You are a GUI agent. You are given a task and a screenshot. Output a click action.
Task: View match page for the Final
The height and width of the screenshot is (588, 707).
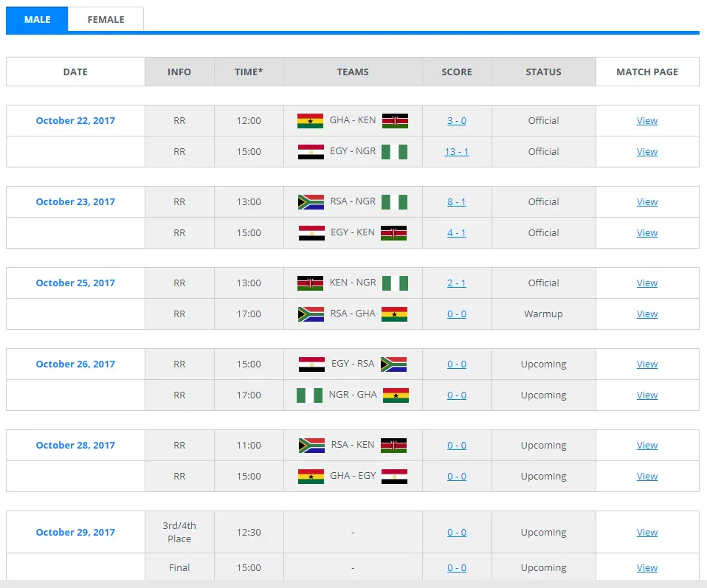click(x=647, y=568)
